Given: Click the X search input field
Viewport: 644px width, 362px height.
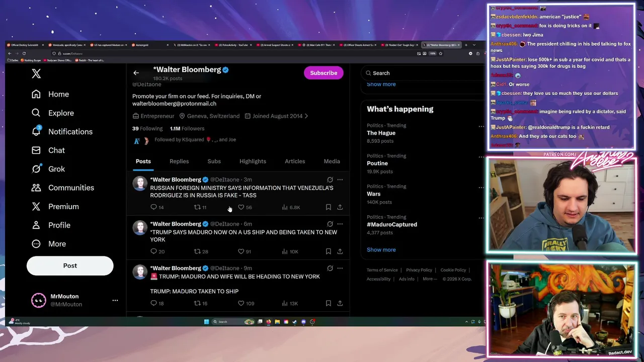Looking at the screenshot, I should click(x=423, y=73).
